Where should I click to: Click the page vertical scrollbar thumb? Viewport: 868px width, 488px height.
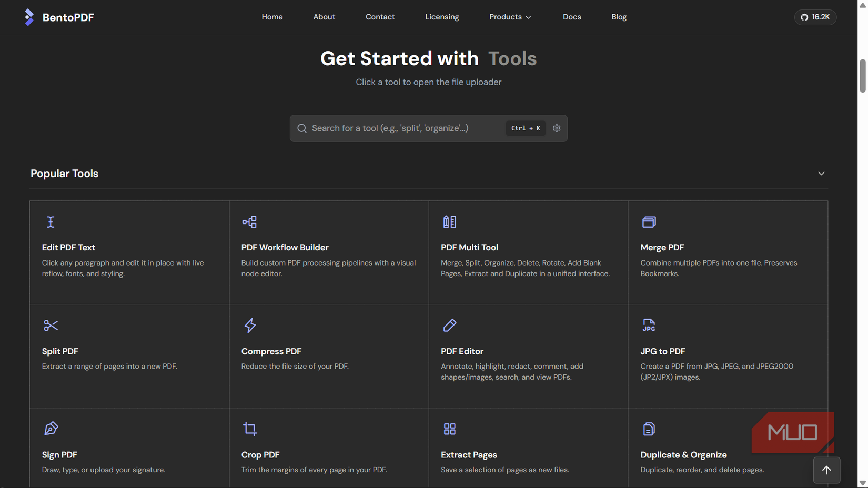click(863, 76)
